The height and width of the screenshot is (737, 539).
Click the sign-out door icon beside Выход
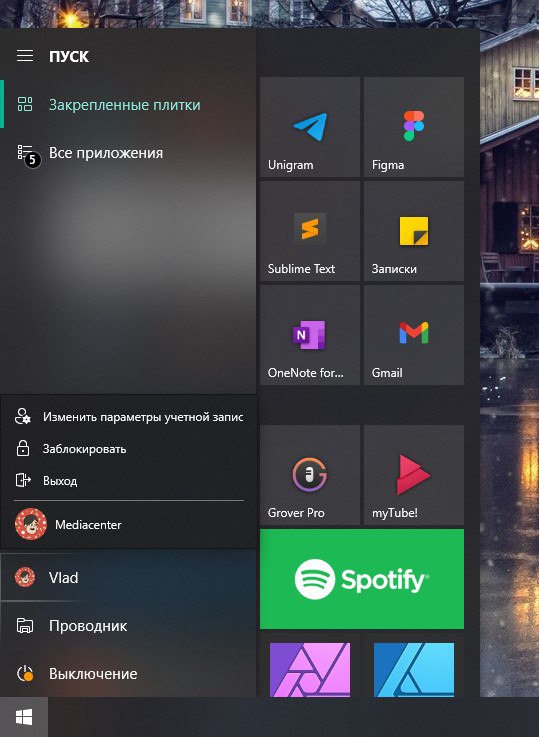point(23,480)
